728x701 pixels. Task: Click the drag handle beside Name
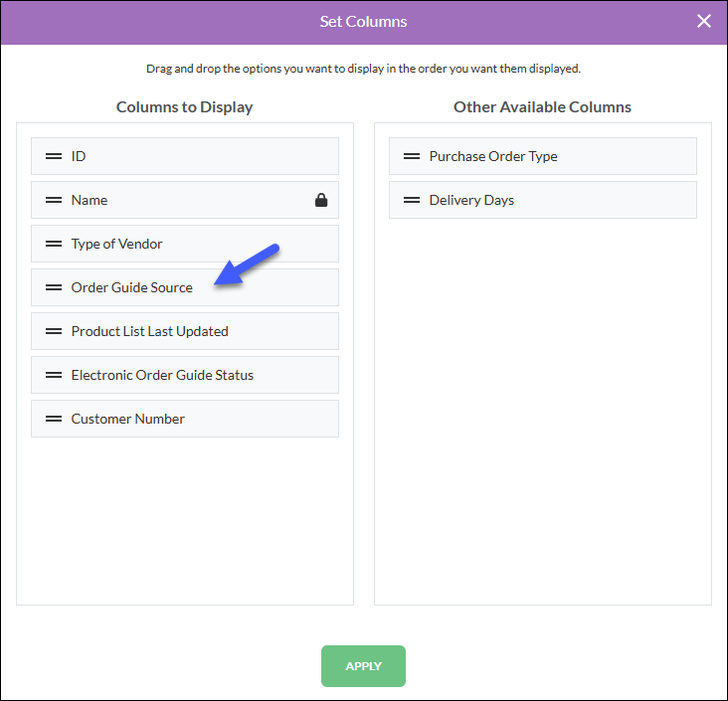[54, 200]
